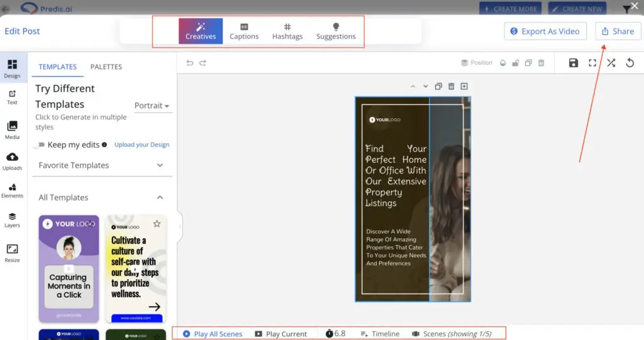
Task: Click the Predis.ai logo
Action: coord(46,8)
